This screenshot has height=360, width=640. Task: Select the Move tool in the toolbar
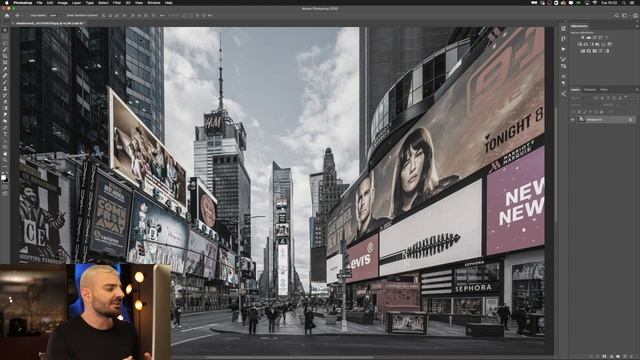pos(5,29)
